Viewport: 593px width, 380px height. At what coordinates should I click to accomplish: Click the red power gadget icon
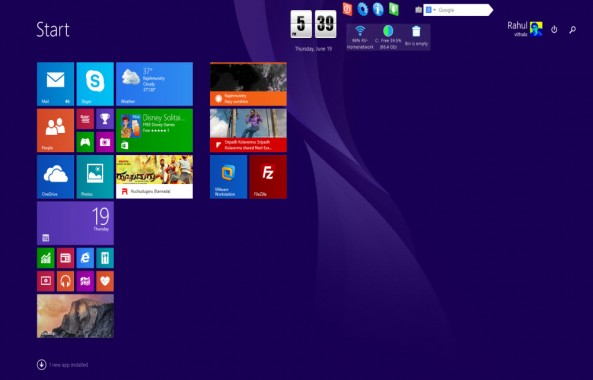pyautogui.click(x=347, y=9)
